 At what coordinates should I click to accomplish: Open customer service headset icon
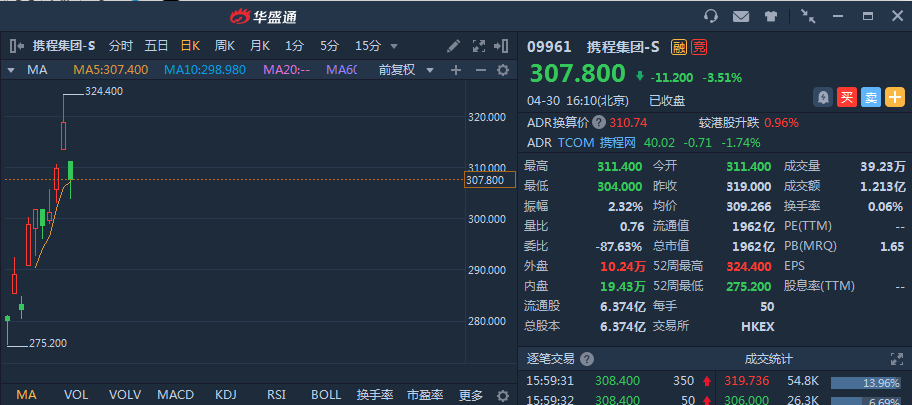pyautogui.click(x=710, y=16)
